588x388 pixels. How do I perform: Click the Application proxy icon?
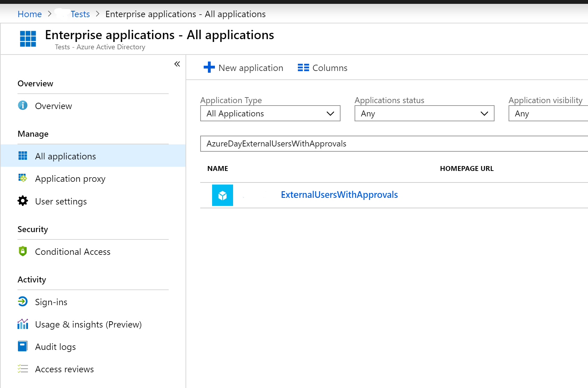click(22, 178)
